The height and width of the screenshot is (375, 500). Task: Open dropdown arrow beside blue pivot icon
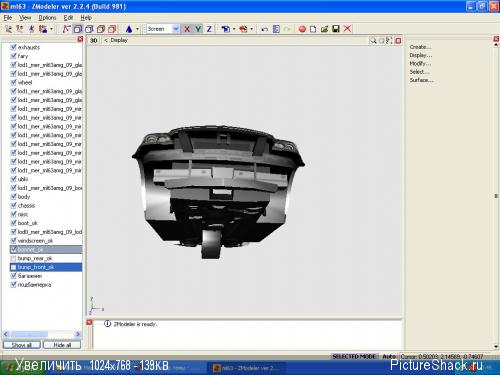pos(234,29)
